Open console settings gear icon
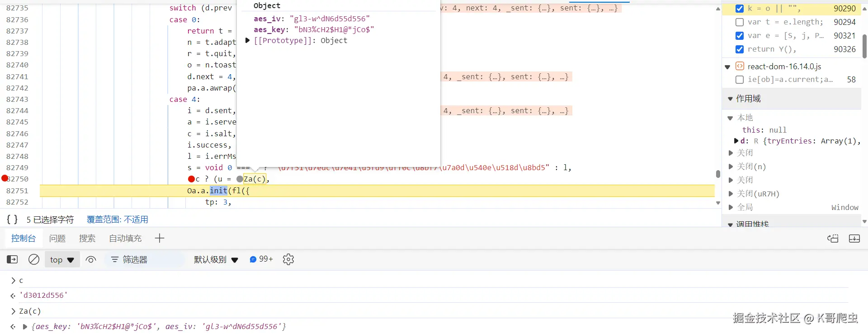The height and width of the screenshot is (334, 868). coord(288,259)
